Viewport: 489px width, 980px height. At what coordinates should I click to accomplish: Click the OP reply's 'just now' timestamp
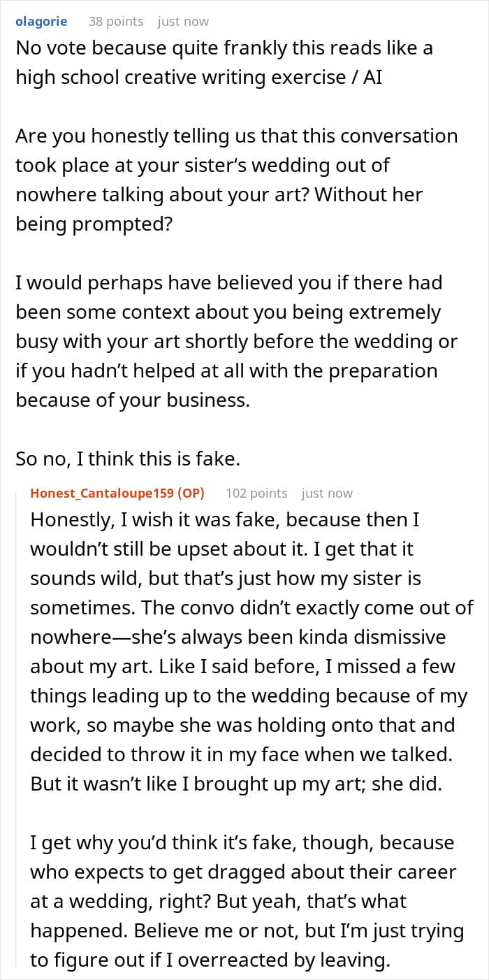(x=327, y=493)
